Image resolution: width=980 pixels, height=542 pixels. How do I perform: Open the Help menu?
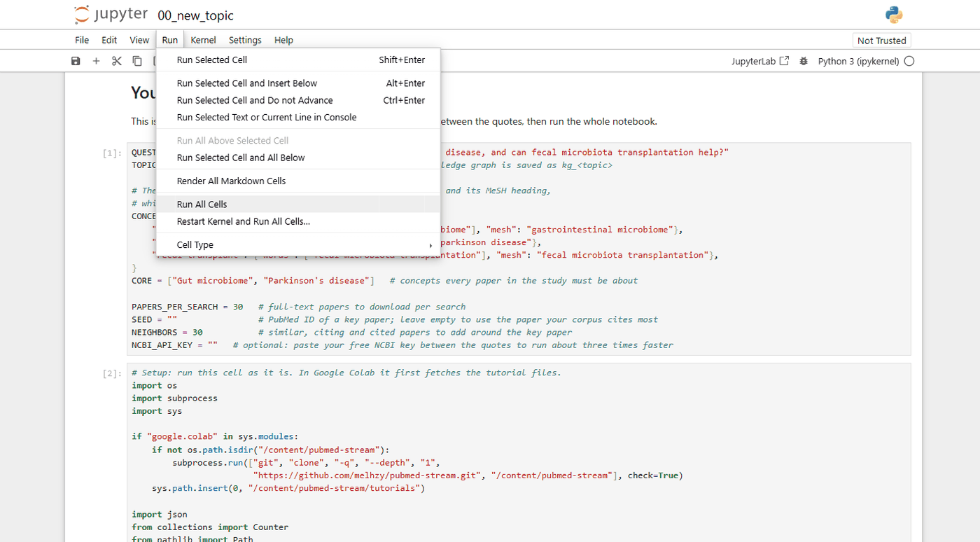(x=283, y=40)
